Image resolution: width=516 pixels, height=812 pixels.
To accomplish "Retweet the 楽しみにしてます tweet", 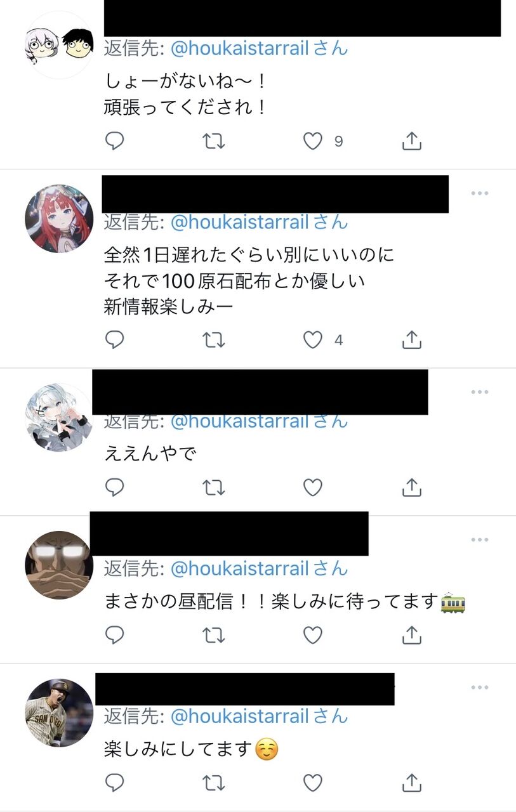I will [x=214, y=782].
